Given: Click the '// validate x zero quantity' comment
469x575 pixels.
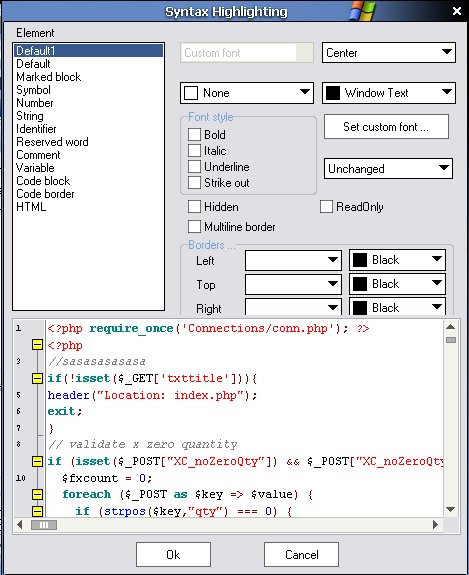Looking at the screenshot, I should [143, 444].
